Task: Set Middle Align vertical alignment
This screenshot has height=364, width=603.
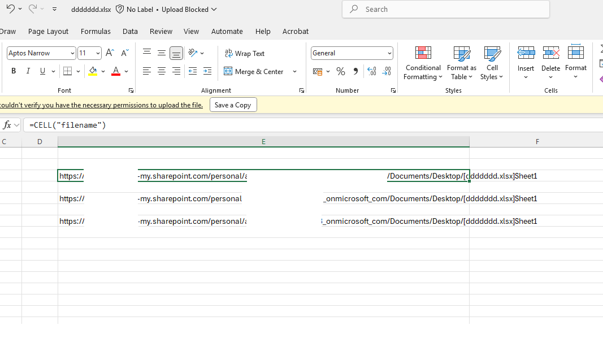Action: click(x=162, y=53)
